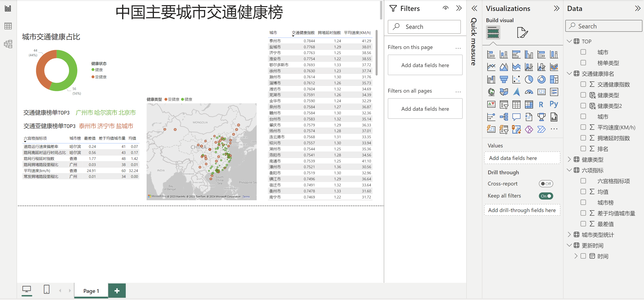
Task: Pick the Scatter chart visualization
Action: coord(516,80)
